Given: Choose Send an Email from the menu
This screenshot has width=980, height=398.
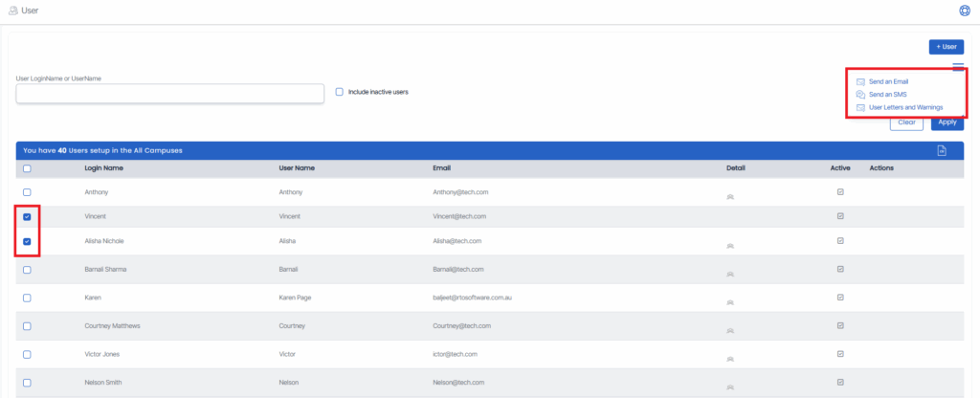Looking at the screenshot, I should pos(888,81).
